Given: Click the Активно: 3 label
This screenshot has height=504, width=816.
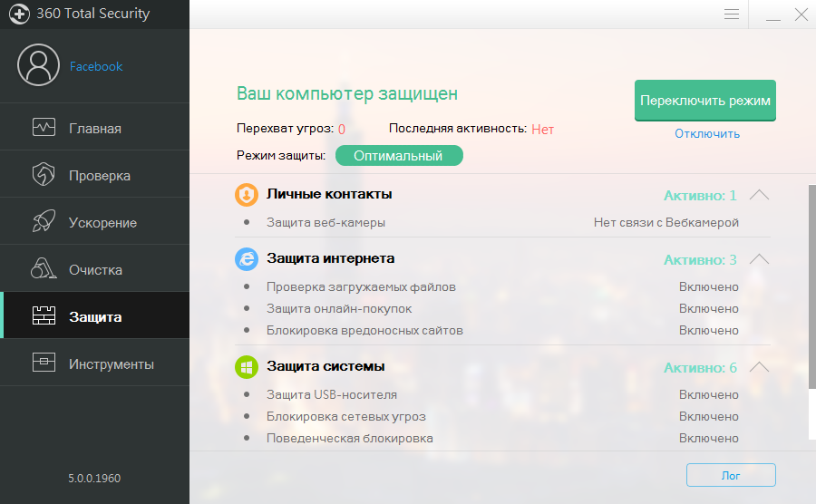Looking at the screenshot, I should [x=701, y=259].
